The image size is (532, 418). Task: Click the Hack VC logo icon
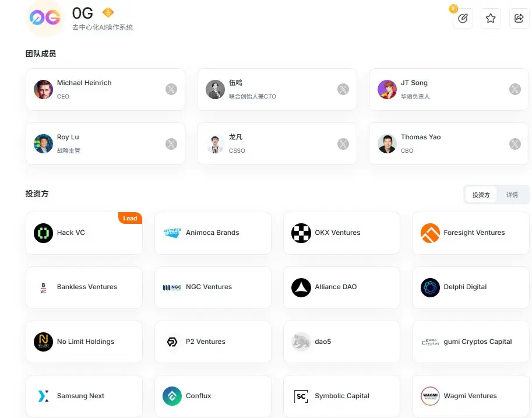click(x=44, y=233)
